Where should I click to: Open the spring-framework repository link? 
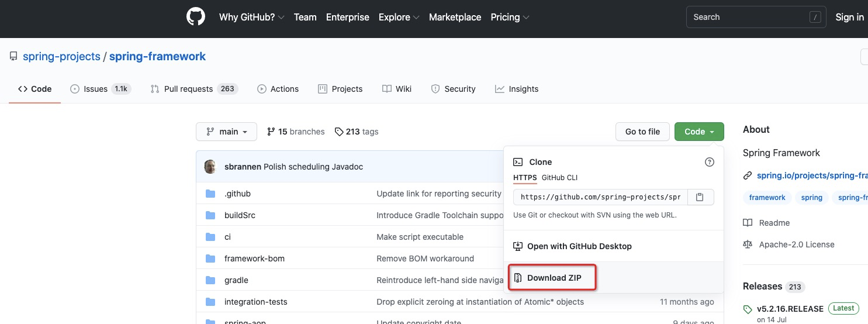point(157,57)
